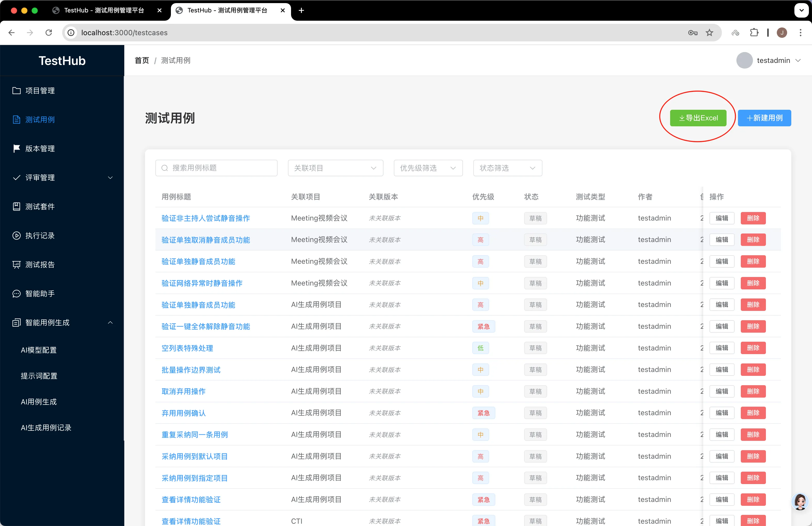The image size is (812, 526).
Task: Click the 测试套件 icon in sidebar
Action: [16, 207]
